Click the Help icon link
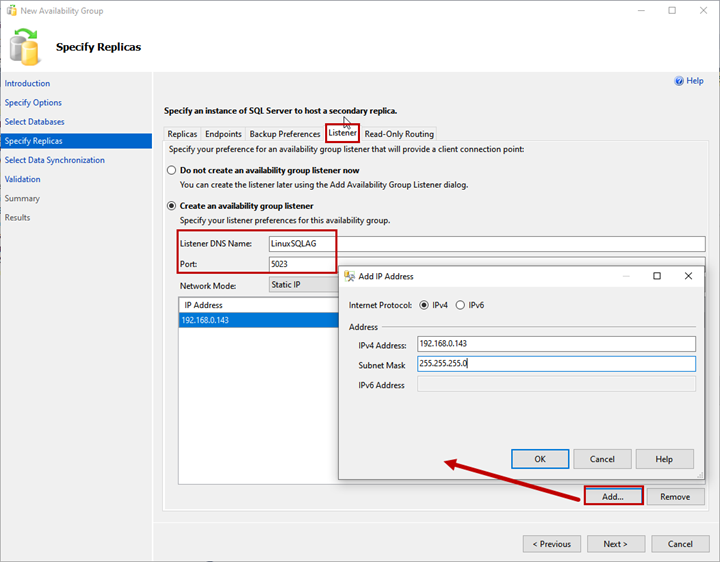 click(688, 81)
